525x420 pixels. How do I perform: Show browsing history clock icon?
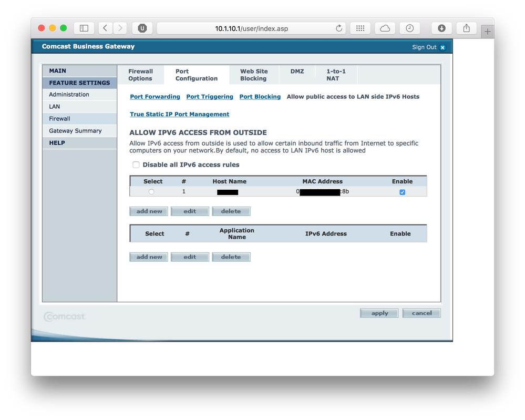pyautogui.click(x=409, y=28)
